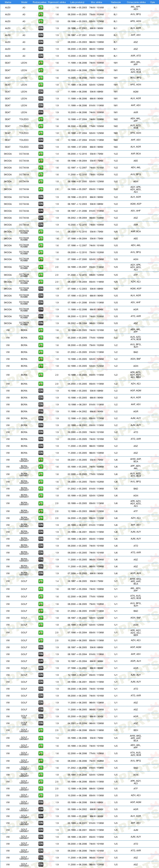
Task: Click diesel ON icon in Seat Leon AXR row
Action: (x=40, y=113)
